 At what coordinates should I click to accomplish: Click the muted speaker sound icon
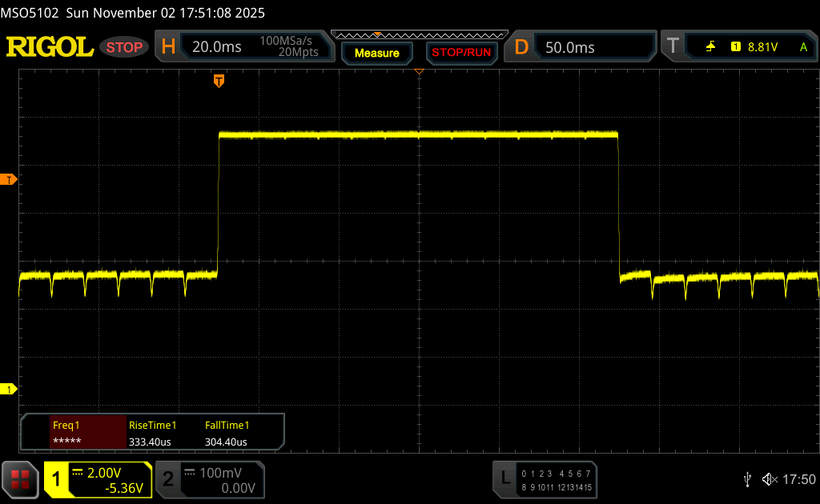(x=769, y=479)
